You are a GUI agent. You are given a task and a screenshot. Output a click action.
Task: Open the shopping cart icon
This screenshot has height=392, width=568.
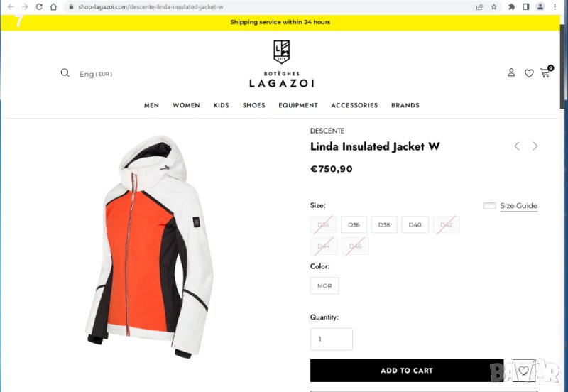click(x=545, y=73)
